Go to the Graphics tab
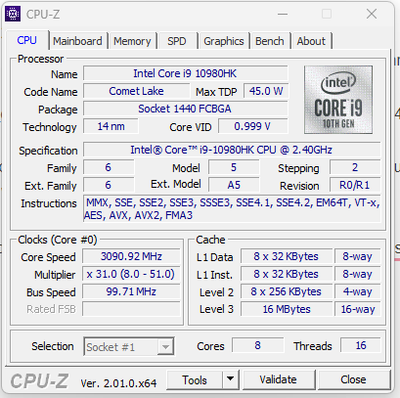400x398 pixels. coord(224,41)
